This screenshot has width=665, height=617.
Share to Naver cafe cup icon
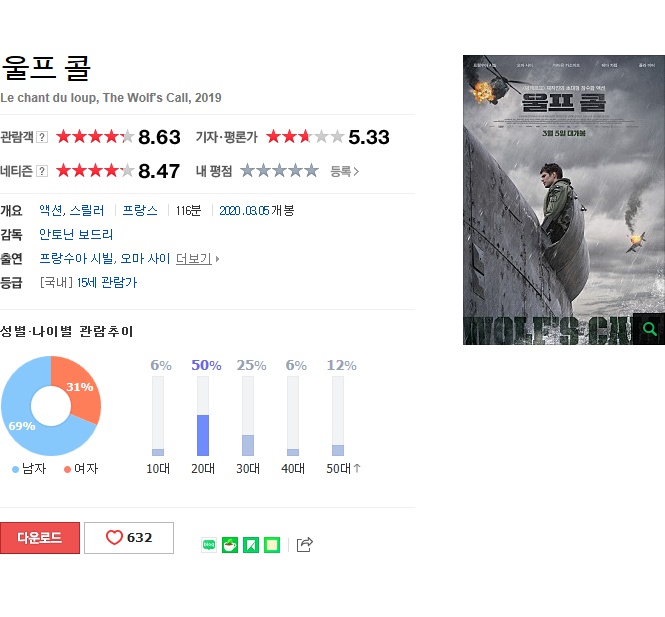(230, 545)
